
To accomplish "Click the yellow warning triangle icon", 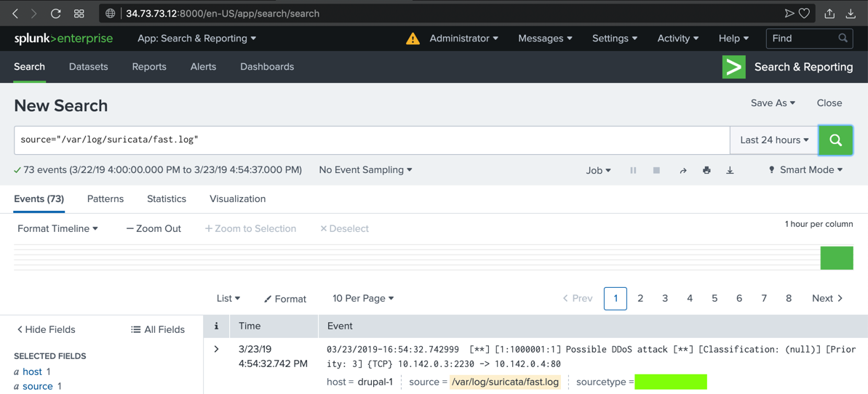I will [x=413, y=39].
